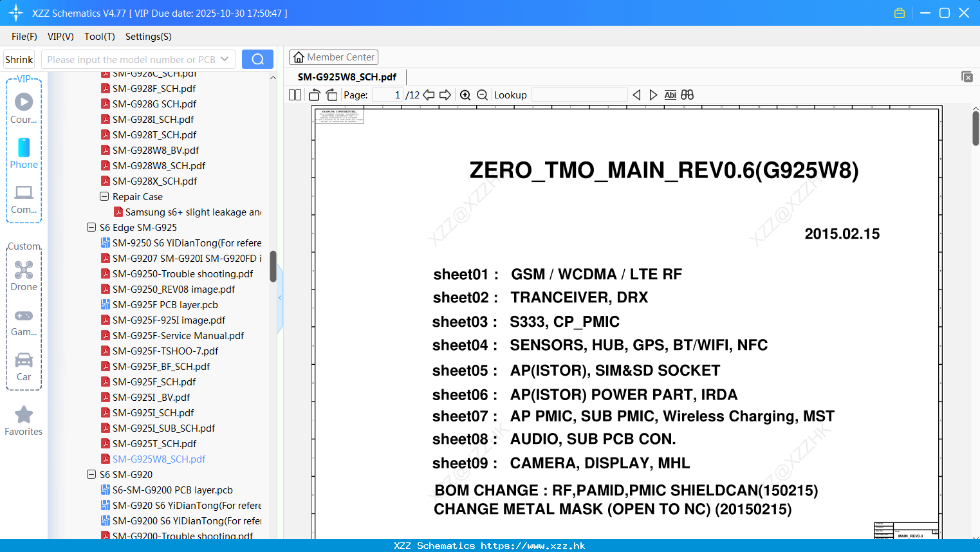Image resolution: width=980 pixels, height=552 pixels.
Task: Select highlighted SM-G925W8_SCH.pdf in tree
Action: click(x=159, y=459)
